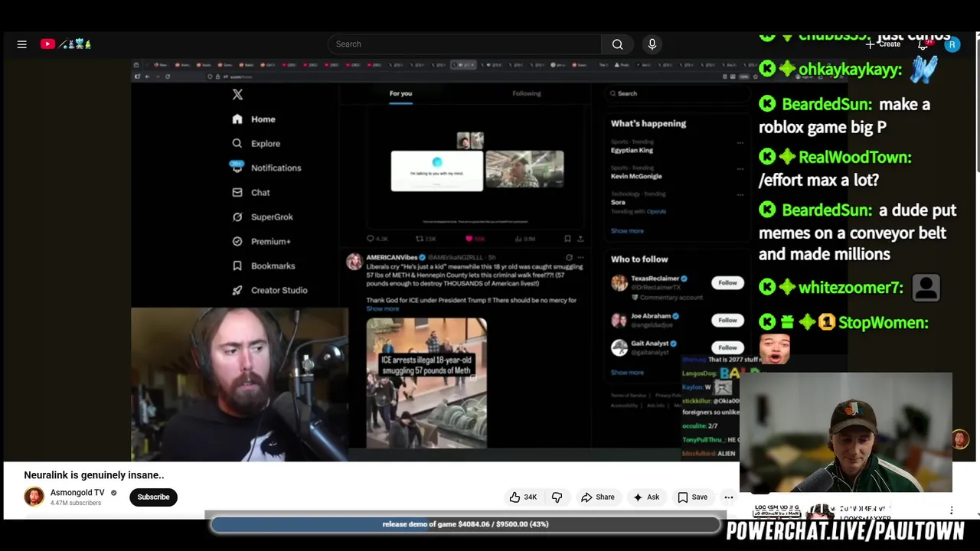Open Chat in the X sidebar

pos(251,193)
